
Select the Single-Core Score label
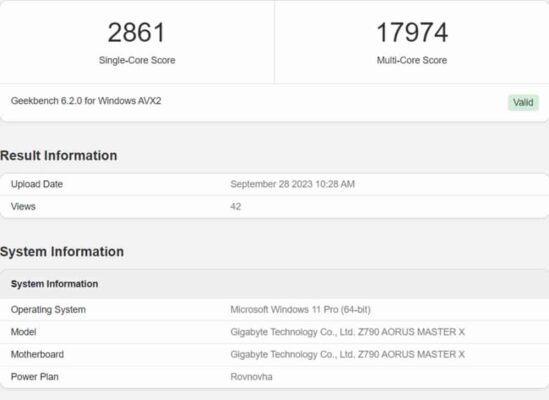tap(137, 60)
